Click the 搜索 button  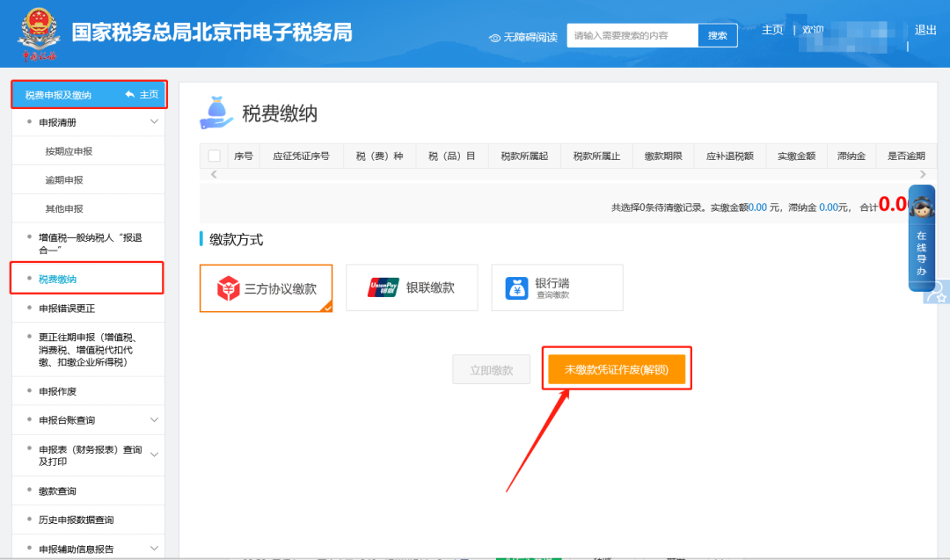pyautogui.click(x=718, y=36)
